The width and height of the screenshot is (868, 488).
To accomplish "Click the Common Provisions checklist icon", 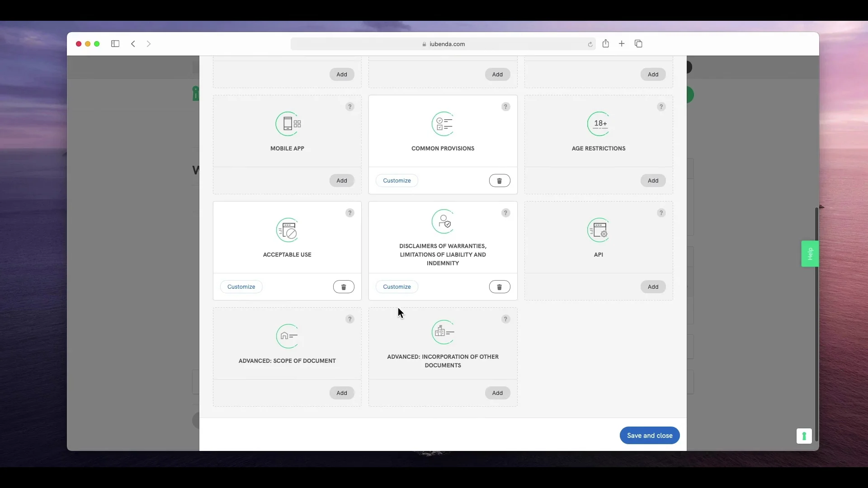I will (443, 123).
